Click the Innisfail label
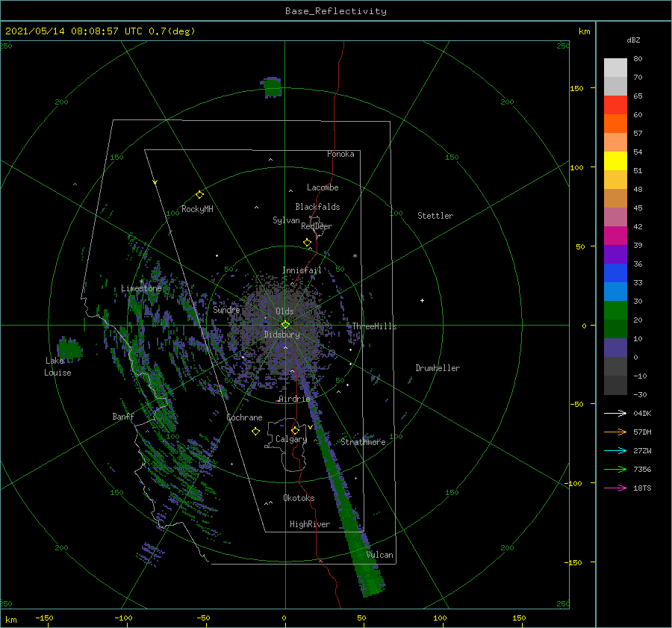 302,270
